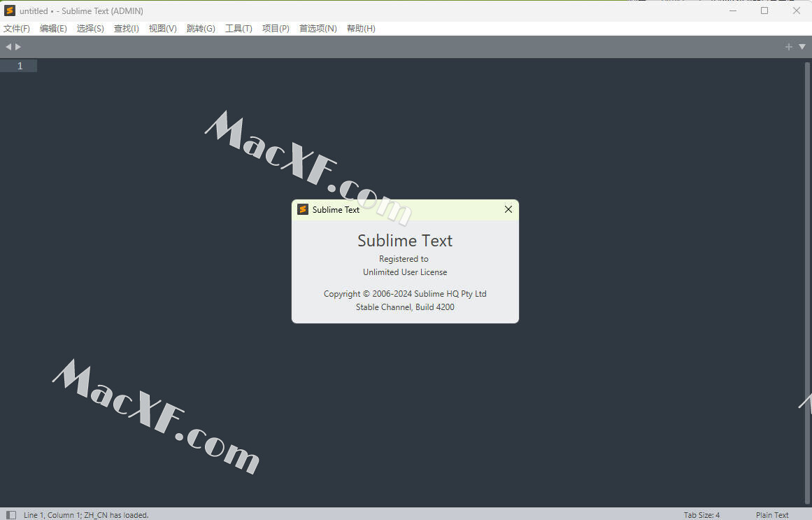Go to next tab with right arrow
Screen dimensions: 812x520
pos(18,47)
